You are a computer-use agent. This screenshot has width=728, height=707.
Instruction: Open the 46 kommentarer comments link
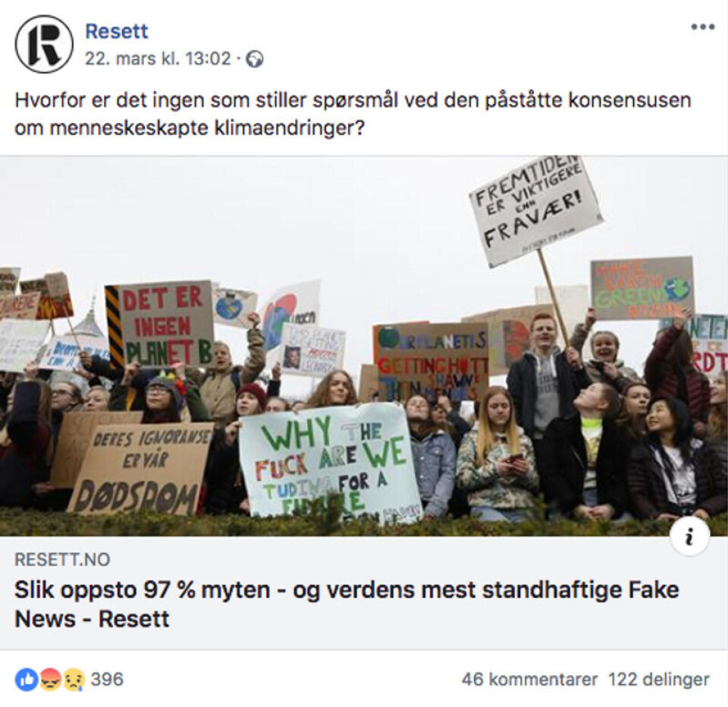[x=529, y=680]
